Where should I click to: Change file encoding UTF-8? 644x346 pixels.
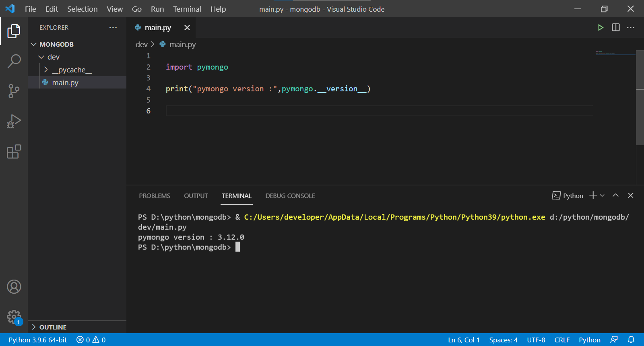[x=536, y=340]
